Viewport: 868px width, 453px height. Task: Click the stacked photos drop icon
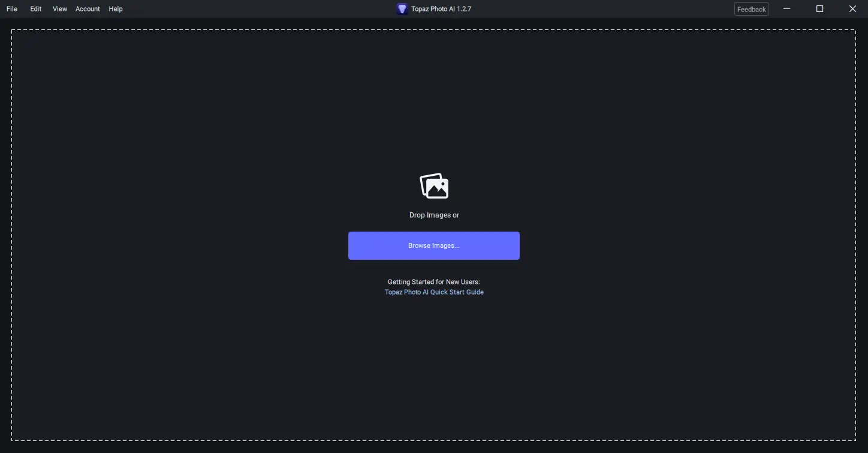tap(434, 186)
